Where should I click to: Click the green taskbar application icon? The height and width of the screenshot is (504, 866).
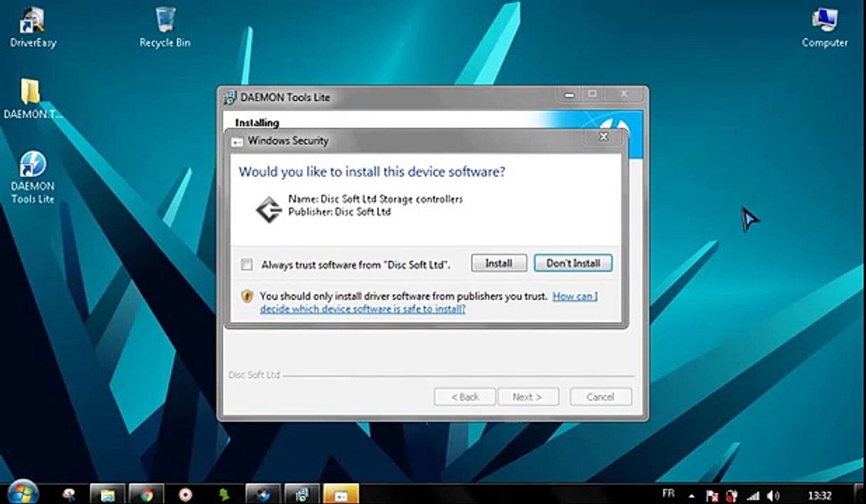(x=224, y=494)
